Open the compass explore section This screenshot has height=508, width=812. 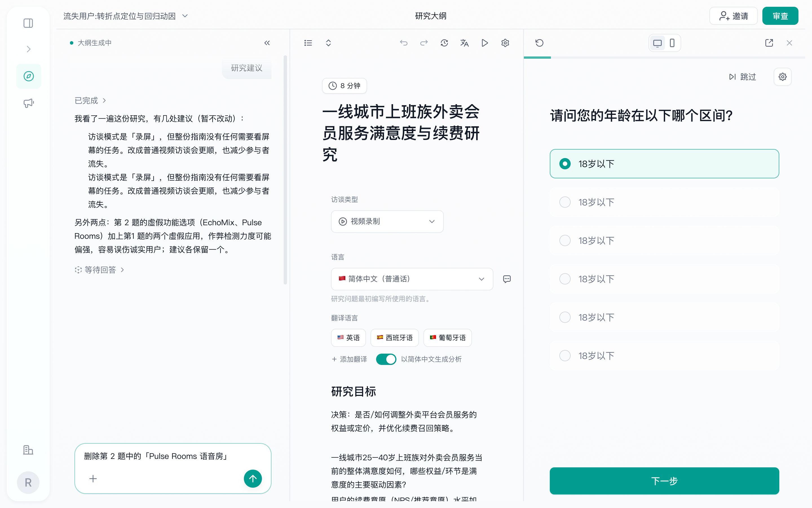28,76
